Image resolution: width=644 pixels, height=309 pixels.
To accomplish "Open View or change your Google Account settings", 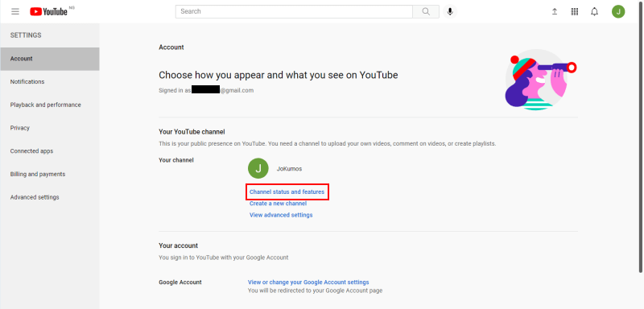I will point(308,282).
